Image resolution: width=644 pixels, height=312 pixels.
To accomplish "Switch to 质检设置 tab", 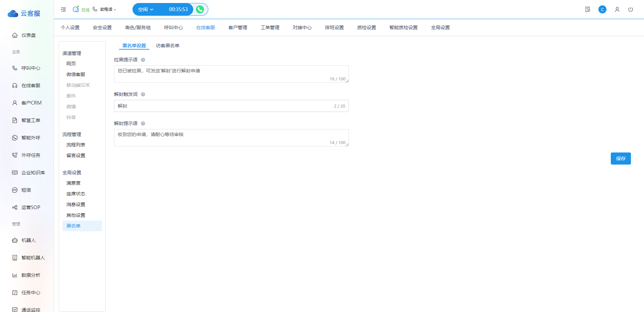I will click(x=367, y=27).
